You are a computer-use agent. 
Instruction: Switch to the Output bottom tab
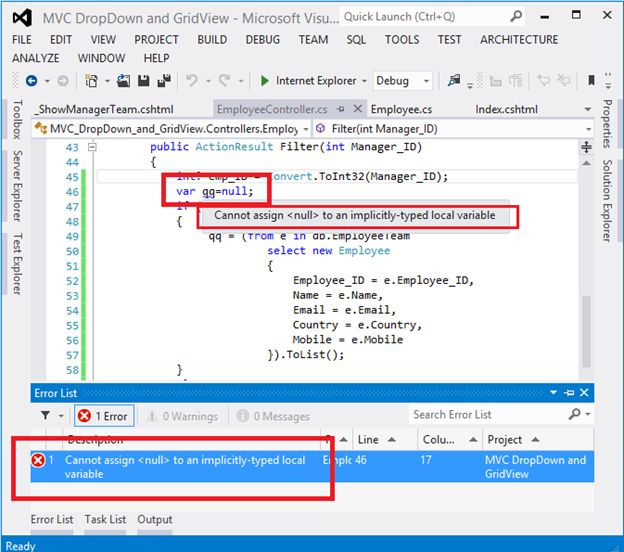[x=155, y=519]
